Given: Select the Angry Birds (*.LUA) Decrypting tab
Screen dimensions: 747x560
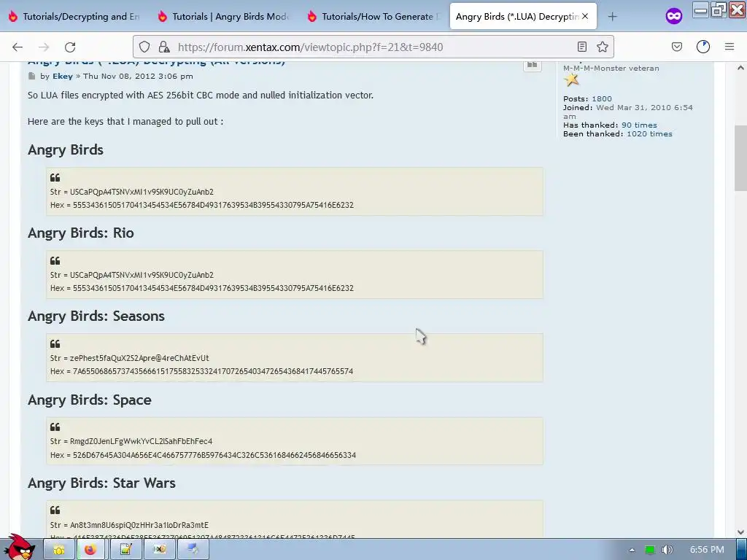Looking at the screenshot, I should click(517, 17).
